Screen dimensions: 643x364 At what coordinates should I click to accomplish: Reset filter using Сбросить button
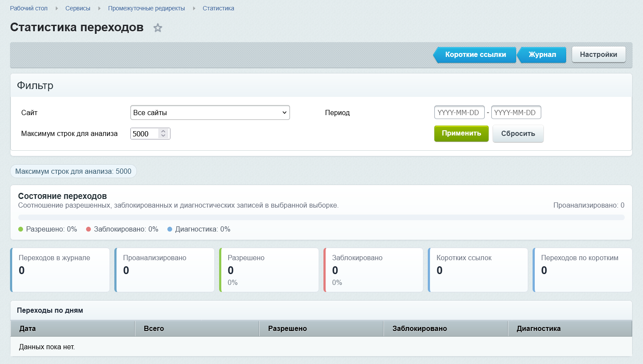tap(518, 133)
